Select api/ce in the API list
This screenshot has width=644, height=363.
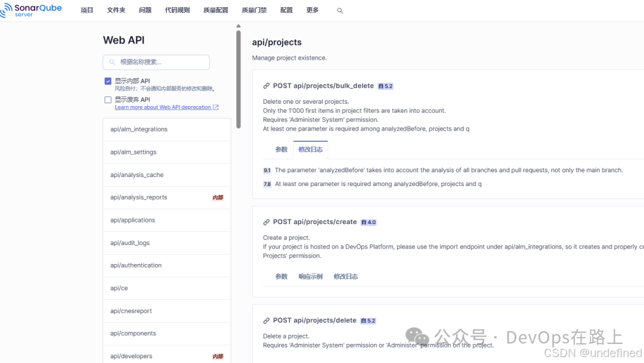[x=167, y=288]
